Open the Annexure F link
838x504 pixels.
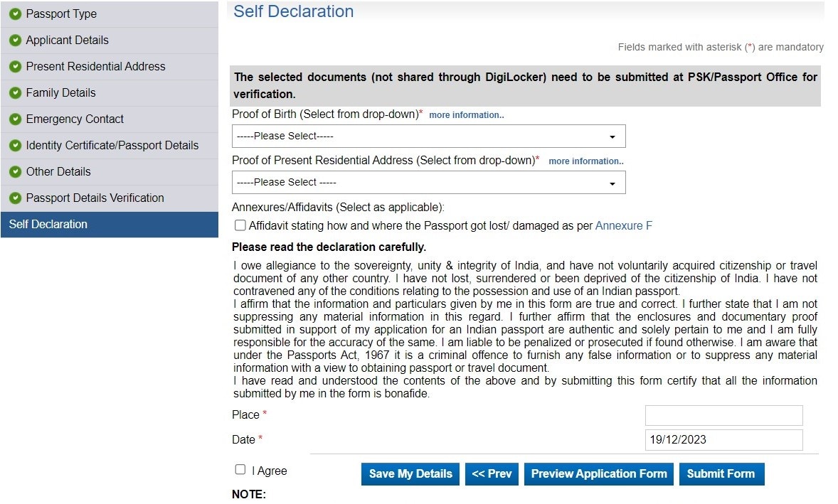pos(623,226)
